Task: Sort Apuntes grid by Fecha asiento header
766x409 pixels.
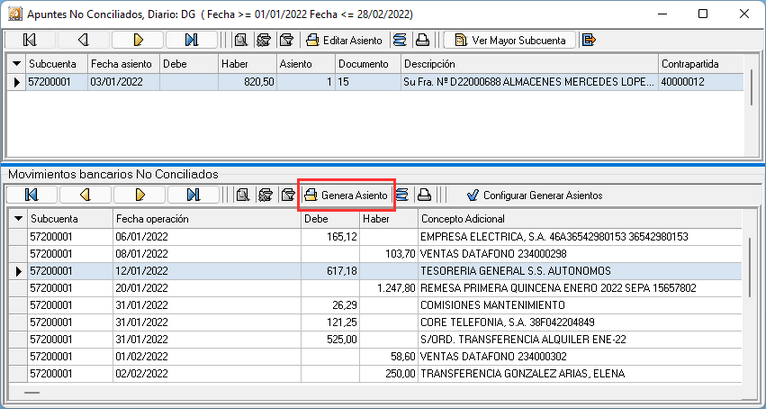Action: click(x=124, y=64)
